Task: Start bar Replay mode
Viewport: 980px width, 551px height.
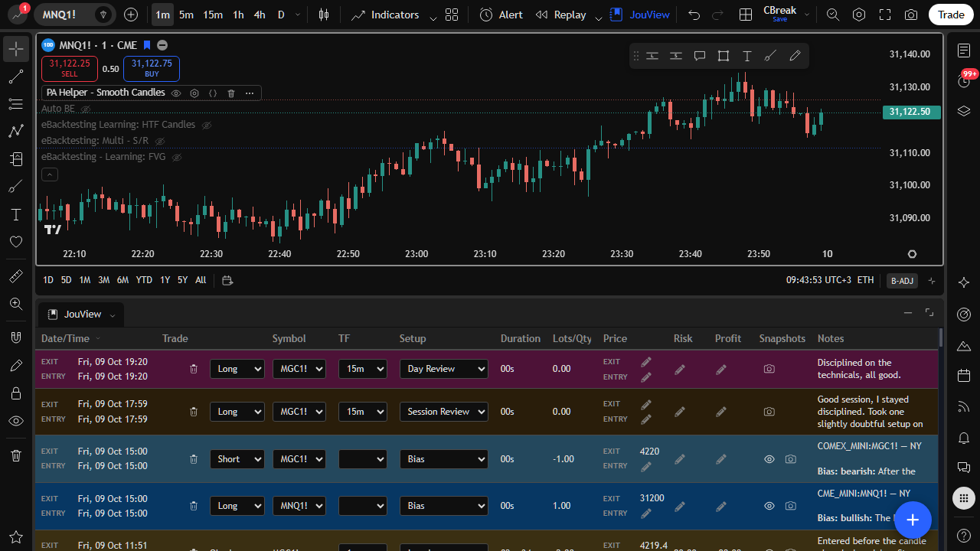Action: (x=561, y=15)
